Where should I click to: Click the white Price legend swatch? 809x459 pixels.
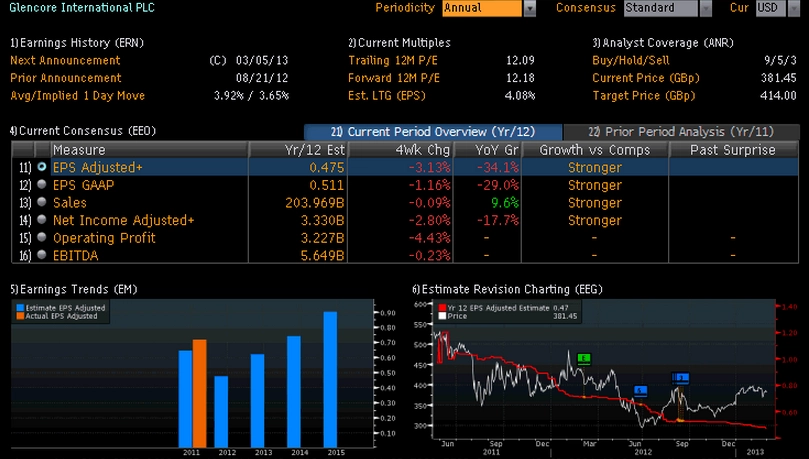click(442, 316)
